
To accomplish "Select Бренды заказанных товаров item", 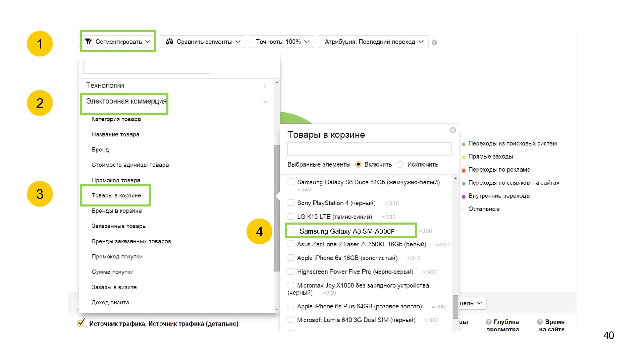I will click(131, 241).
